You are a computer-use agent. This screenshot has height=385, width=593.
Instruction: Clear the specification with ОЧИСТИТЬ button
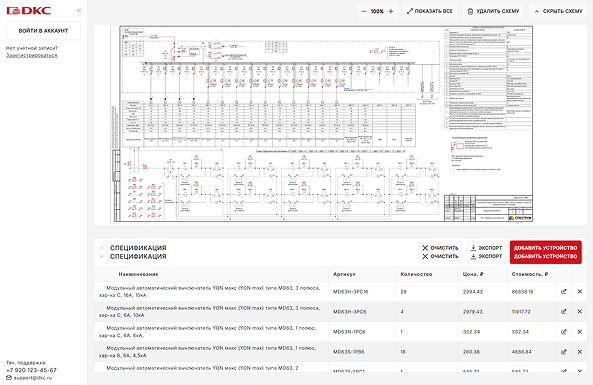pos(440,252)
